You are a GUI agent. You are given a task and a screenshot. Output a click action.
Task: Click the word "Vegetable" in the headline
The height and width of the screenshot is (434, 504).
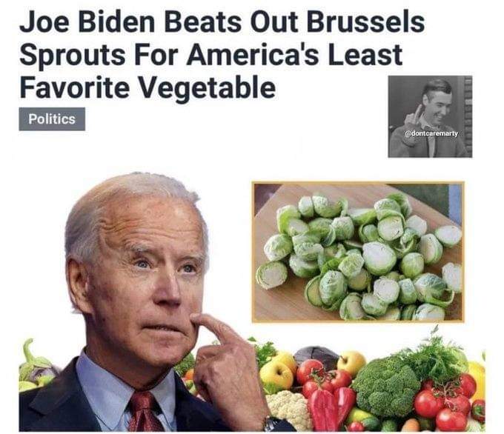pos(207,88)
